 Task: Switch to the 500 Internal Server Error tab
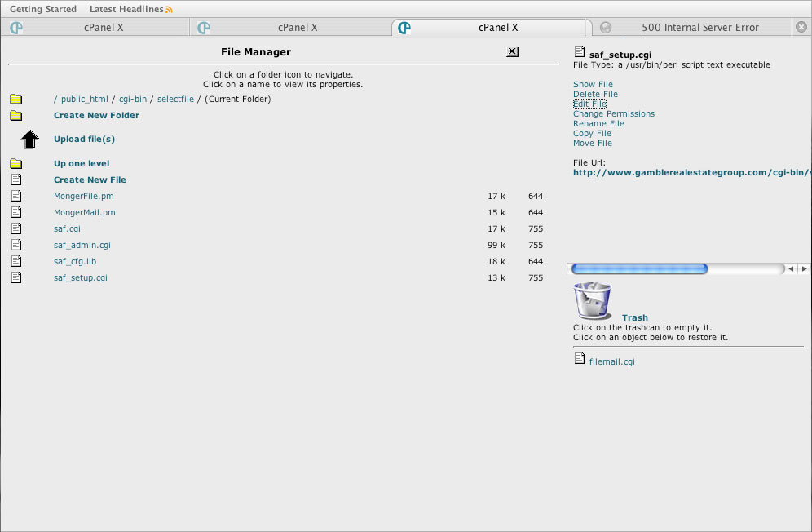pyautogui.click(x=699, y=28)
